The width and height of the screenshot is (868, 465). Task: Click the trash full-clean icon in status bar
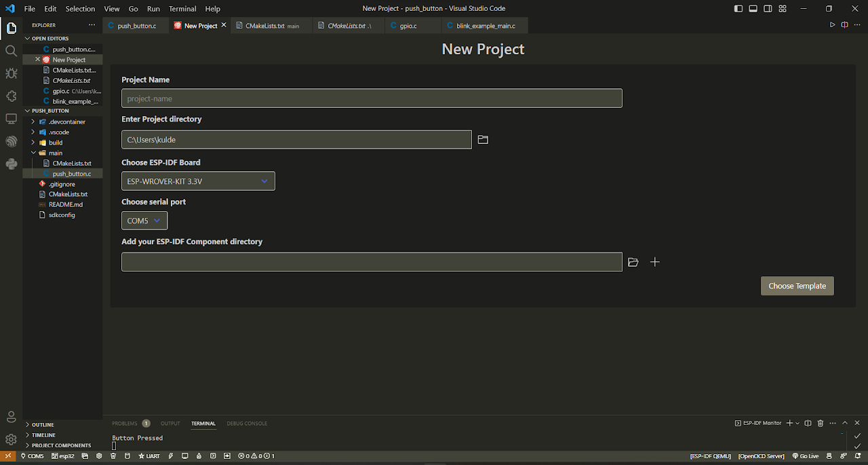point(113,456)
